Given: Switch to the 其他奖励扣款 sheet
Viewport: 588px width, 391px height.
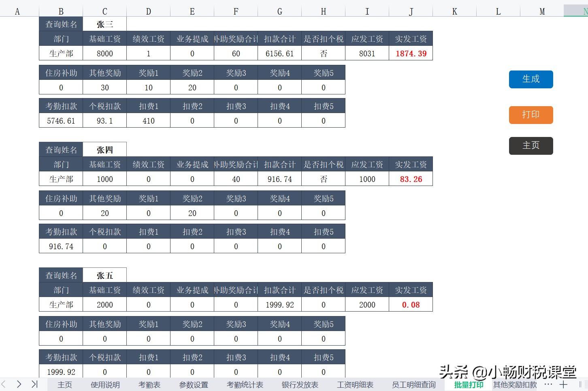Looking at the screenshot, I should (x=515, y=385).
